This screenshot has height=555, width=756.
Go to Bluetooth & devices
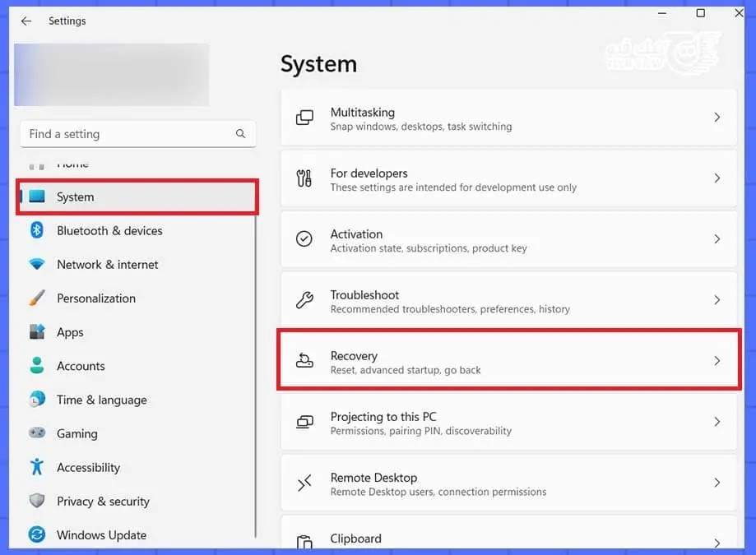137,230
